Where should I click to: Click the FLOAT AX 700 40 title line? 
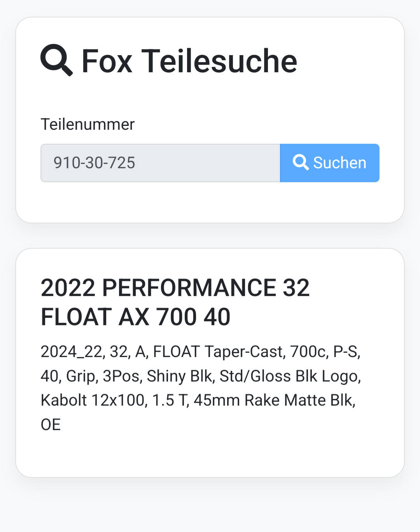[135, 317]
